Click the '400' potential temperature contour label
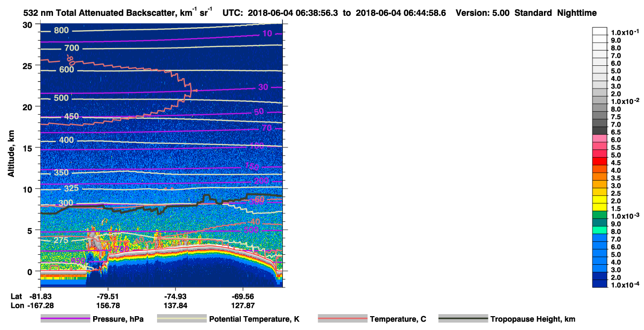644x330 pixels. point(66,140)
